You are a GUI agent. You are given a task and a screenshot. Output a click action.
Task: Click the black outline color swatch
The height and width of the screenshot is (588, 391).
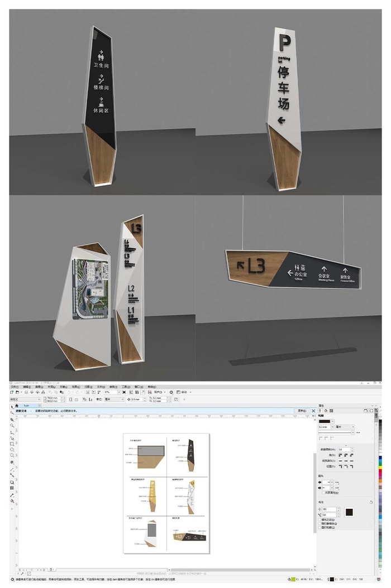tap(325, 422)
